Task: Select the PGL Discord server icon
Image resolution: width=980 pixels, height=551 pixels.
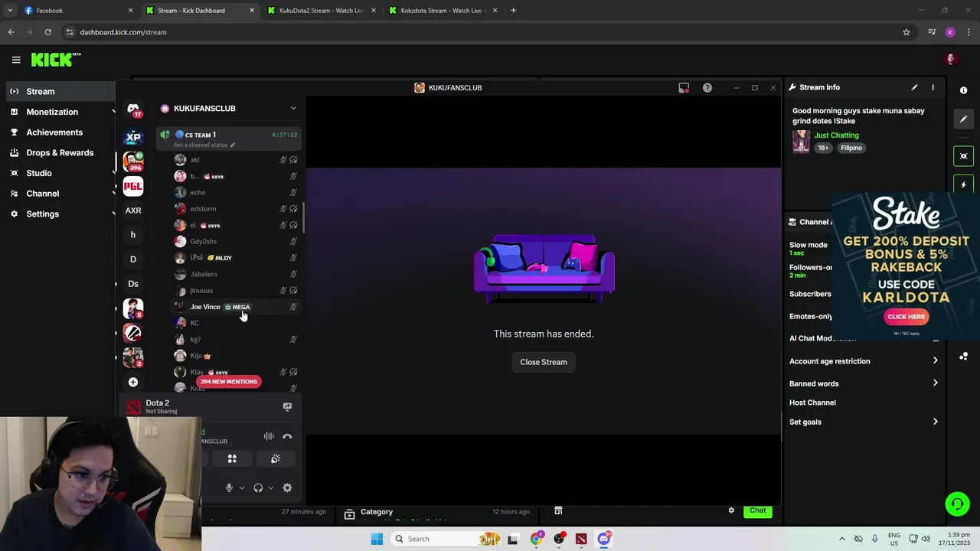Action: pyautogui.click(x=133, y=186)
